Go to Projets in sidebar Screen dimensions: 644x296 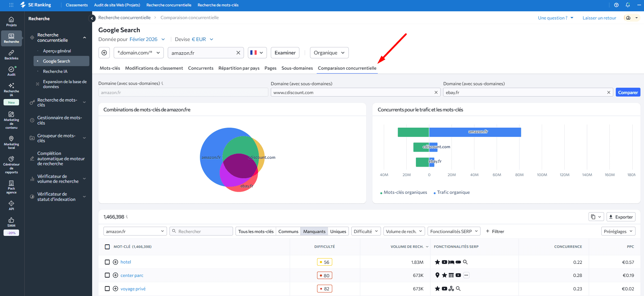(11, 22)
